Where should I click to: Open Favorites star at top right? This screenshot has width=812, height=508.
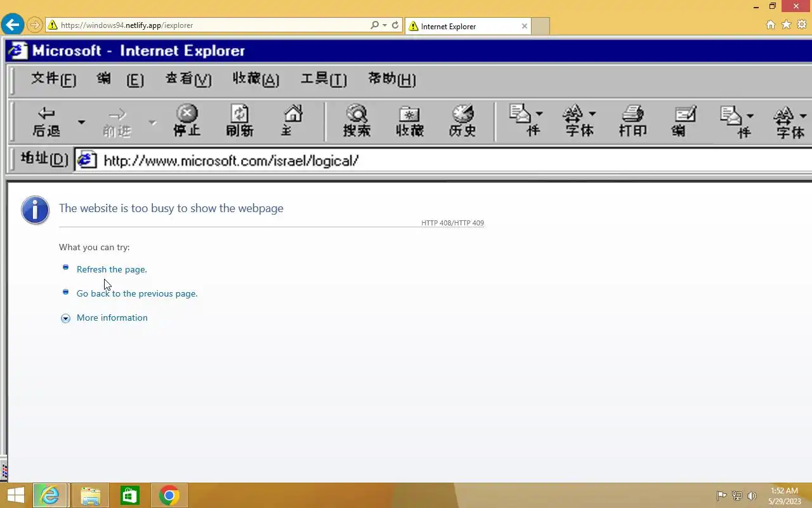click(786, 25)
